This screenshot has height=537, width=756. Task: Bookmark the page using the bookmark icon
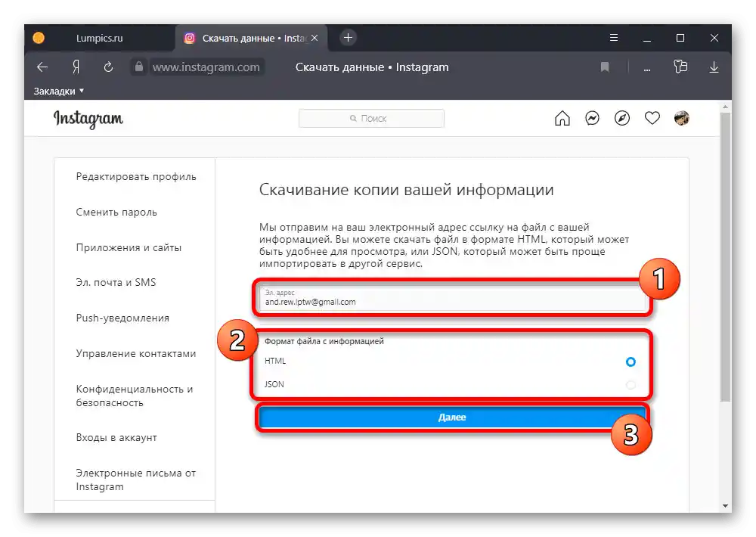605,67
